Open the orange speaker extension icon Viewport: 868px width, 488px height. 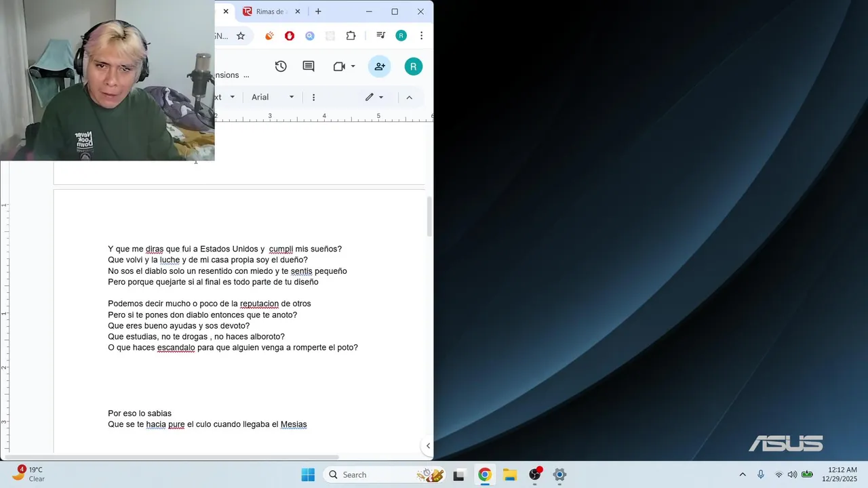point(269,36)
